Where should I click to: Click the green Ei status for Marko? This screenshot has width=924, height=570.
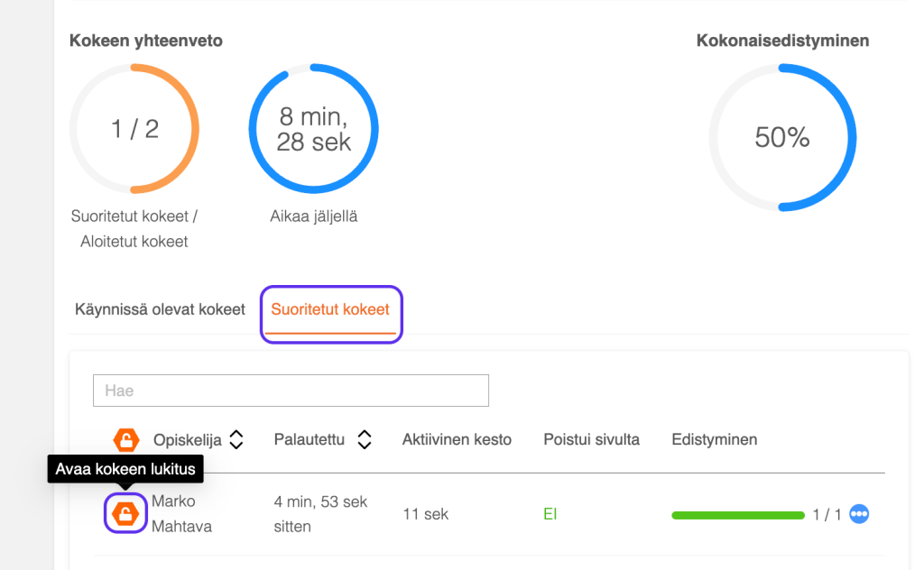(550, 514)
